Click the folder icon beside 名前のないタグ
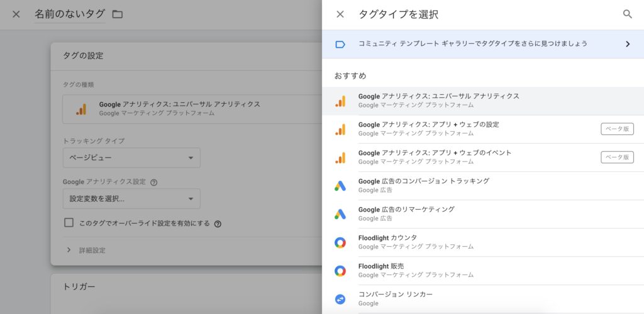The width and height of the screenshot is (644, 314). coord(118,14)
